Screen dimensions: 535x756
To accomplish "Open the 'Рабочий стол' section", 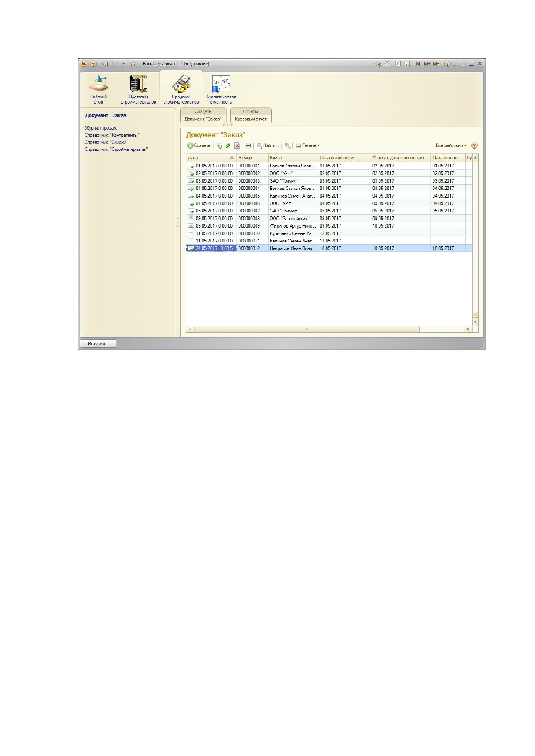I will (x=98, y=89).
